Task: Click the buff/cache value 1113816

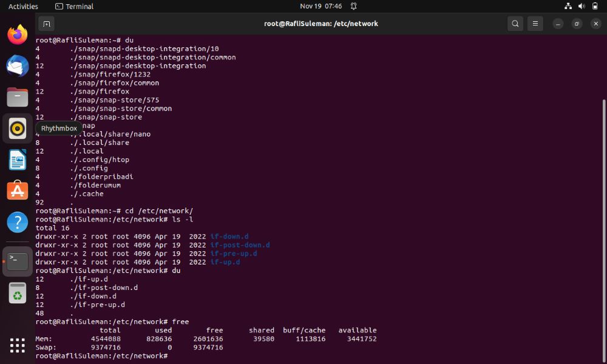Action: 310,339
